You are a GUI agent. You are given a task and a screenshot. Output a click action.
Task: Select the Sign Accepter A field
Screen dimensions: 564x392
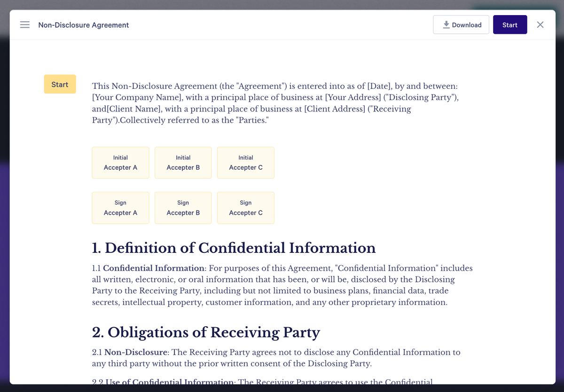point(120,208)
